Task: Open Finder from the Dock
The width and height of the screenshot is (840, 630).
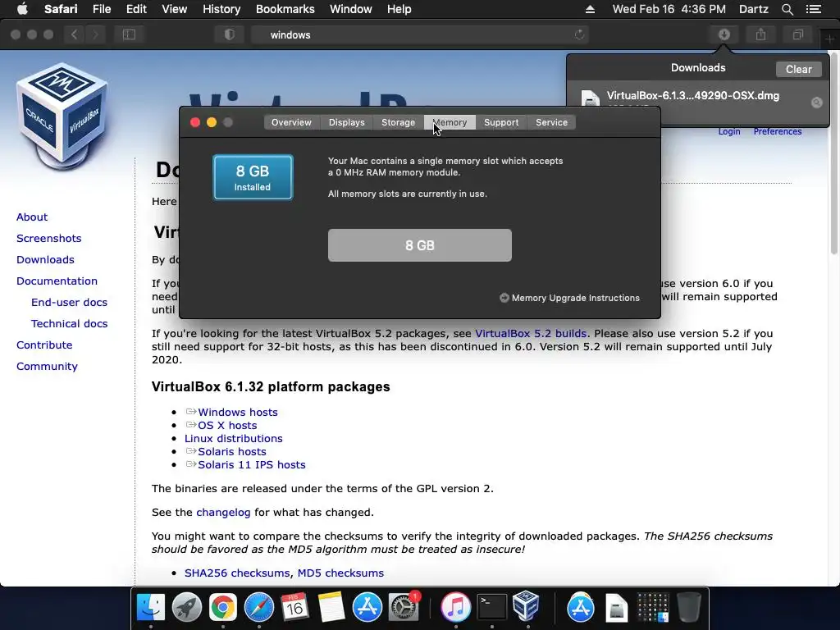Action: [x=151, y=608]
